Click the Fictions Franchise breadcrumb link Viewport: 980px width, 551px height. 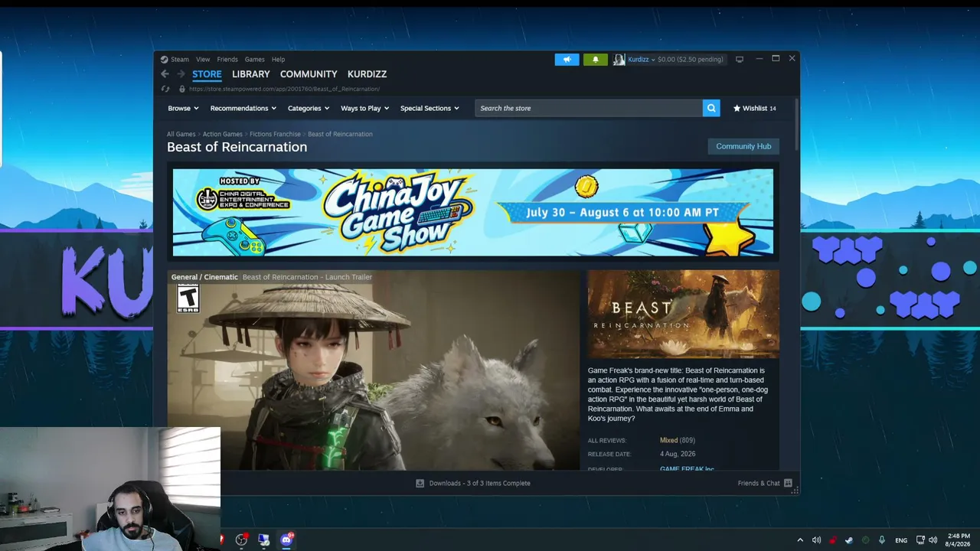[x=275, y=134]
